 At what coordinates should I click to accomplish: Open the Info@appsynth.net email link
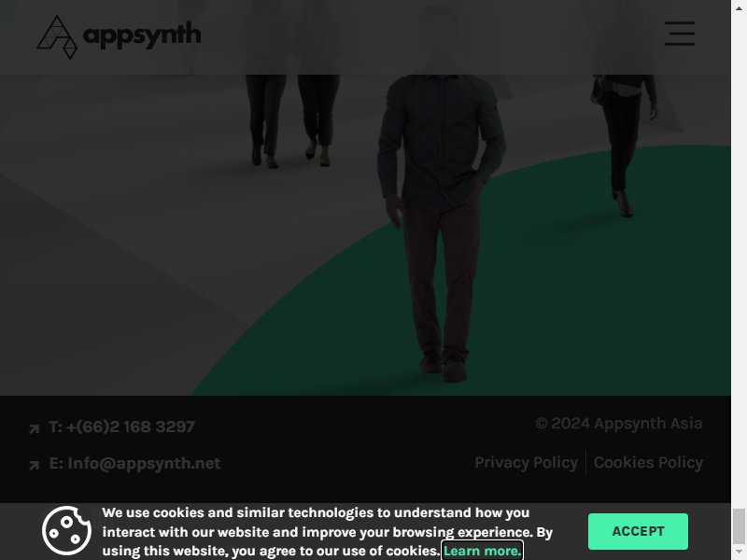[134, 463]
